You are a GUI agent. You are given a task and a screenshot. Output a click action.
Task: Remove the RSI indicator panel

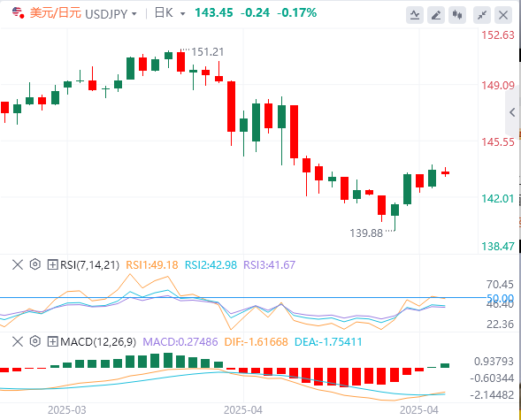coord(18,264)
